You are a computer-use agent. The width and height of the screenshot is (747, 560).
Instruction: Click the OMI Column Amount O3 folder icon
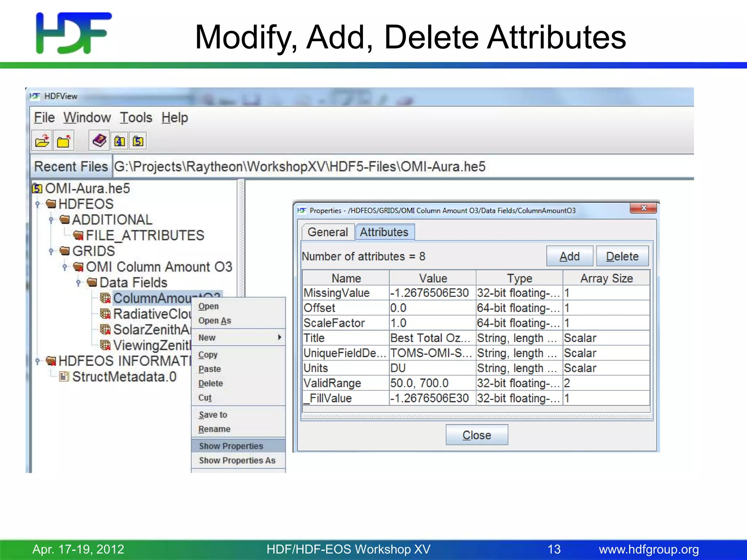(78, 267)
